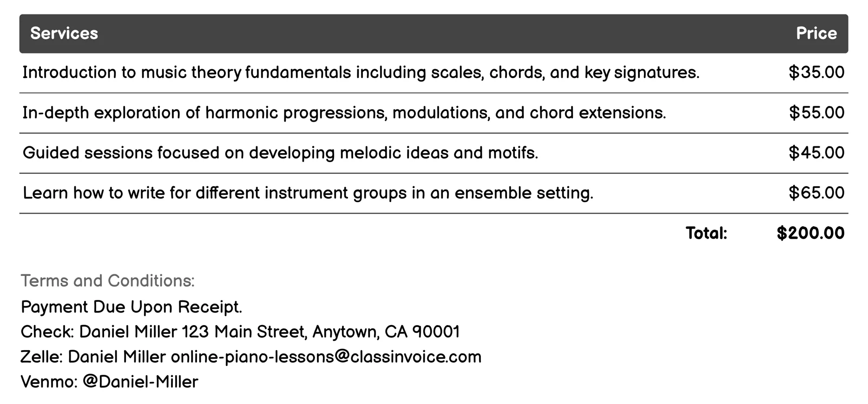Image resolution: width=868 pixels, height=404 pixels.
Task: Click the Terms and Conditions heading
Action: 107,281
